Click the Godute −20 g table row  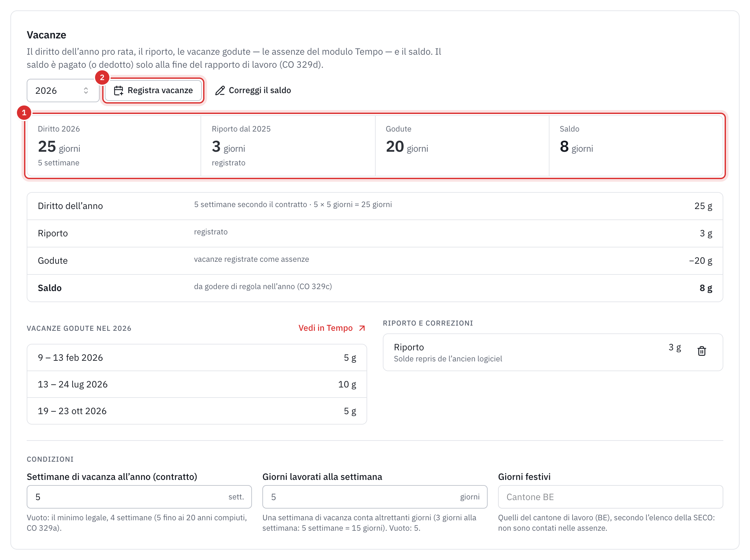375,261
